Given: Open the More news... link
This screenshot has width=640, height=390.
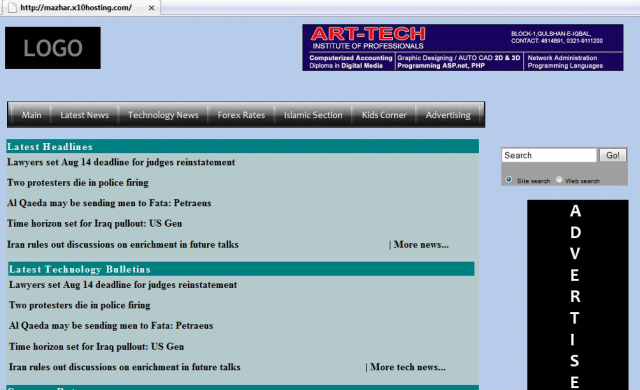Looking at the screenshot, I should [421, 245].
